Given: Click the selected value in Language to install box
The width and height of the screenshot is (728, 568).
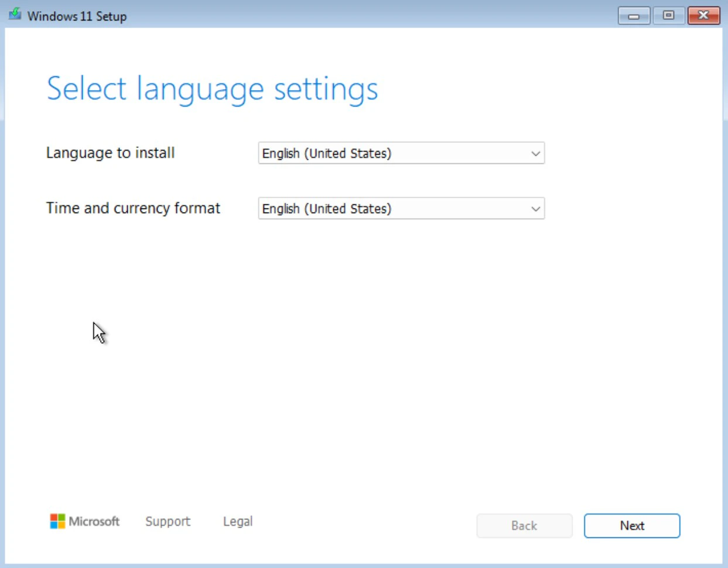Looking at the screenshot, I should tap(327, 153).
